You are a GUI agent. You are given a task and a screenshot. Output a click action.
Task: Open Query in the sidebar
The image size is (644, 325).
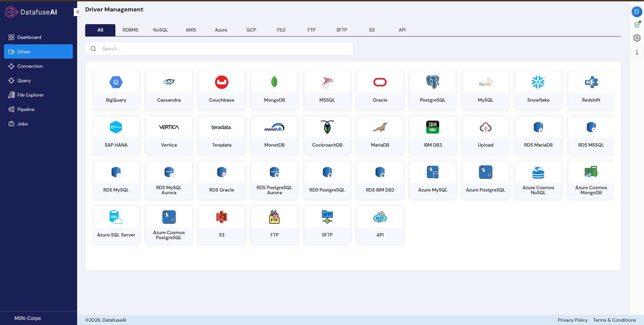(38, 80)
